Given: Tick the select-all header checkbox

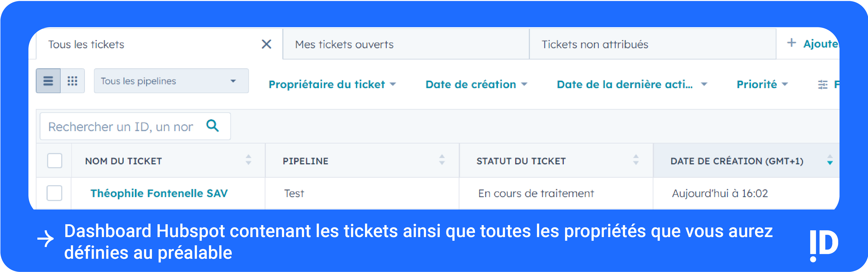Looking at the screenshot, I should click(x=55, y=160).
